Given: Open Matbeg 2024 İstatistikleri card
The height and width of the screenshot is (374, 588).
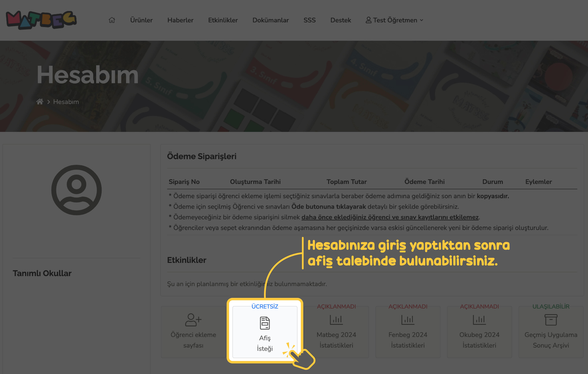Looking at the screenshot, I should coord(336,332).
